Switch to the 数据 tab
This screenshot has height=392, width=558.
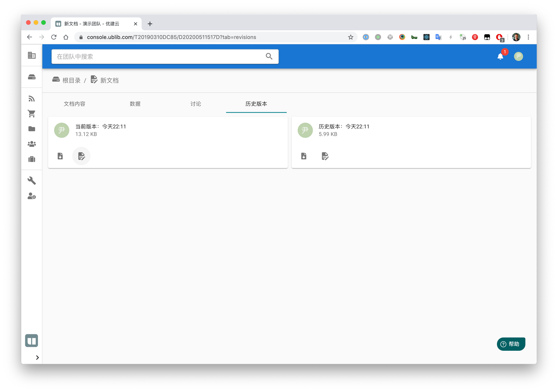click(135, 104)
